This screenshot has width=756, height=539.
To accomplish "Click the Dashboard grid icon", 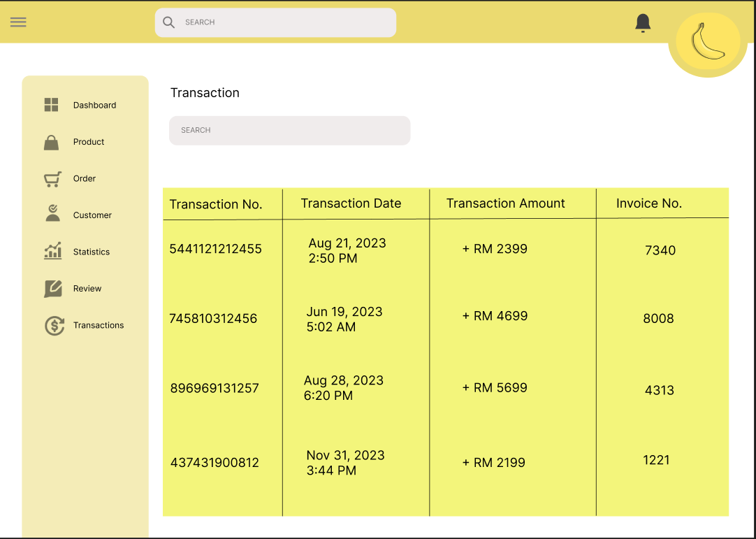I will (52, 105).
